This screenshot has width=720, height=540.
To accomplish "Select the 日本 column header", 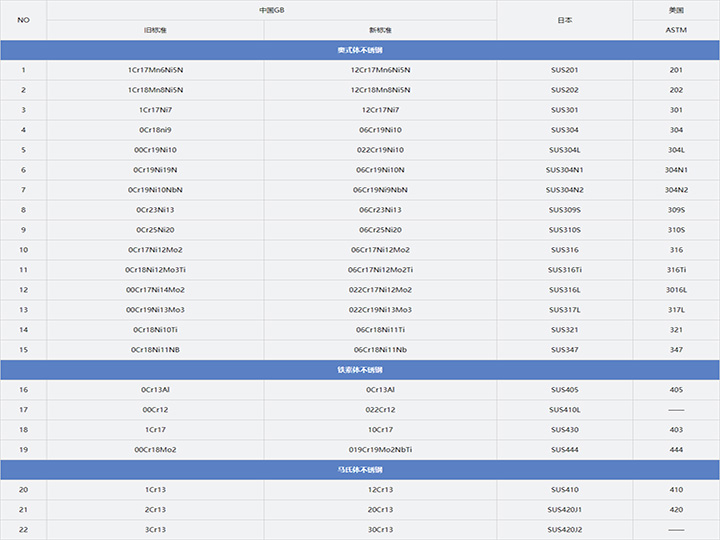I will coord(564,20).
